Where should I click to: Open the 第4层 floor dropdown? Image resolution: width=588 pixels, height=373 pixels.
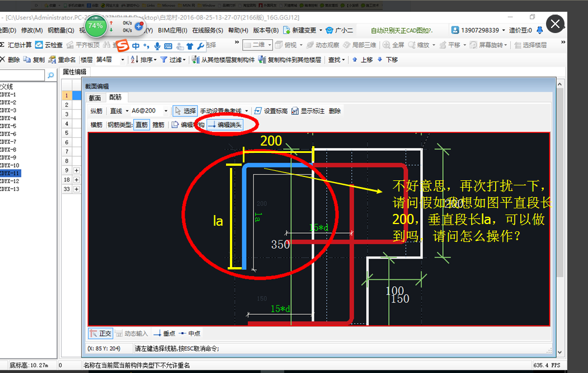(123, 60)
